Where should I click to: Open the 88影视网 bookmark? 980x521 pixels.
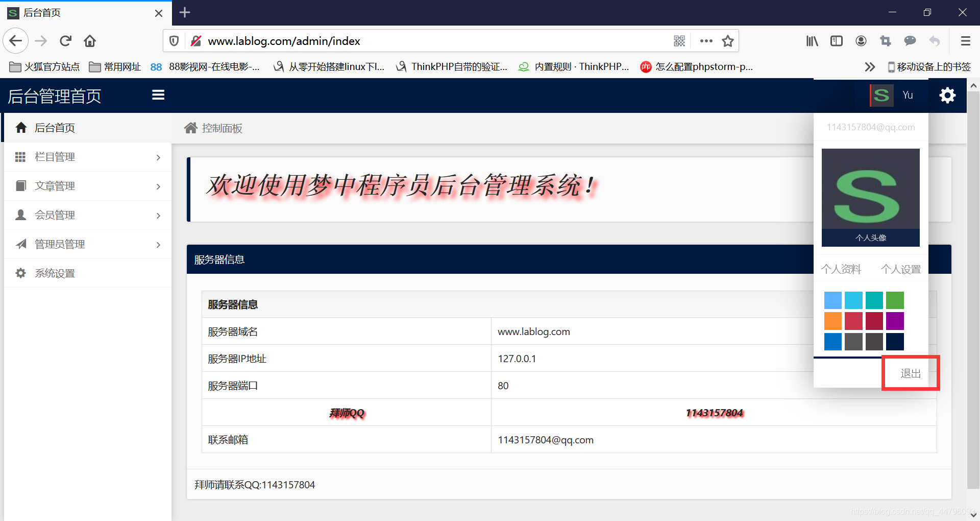coord(205,67)
